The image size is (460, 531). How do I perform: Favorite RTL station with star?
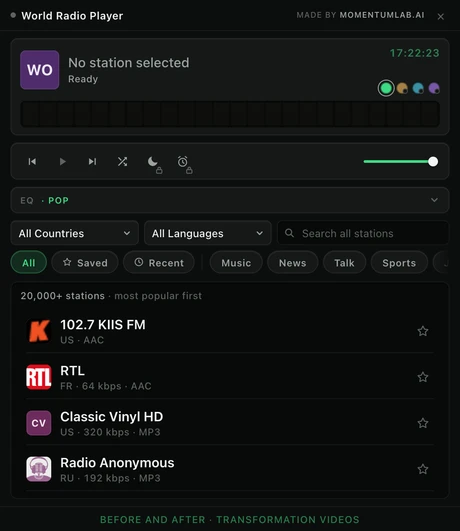tap(423, 377)
